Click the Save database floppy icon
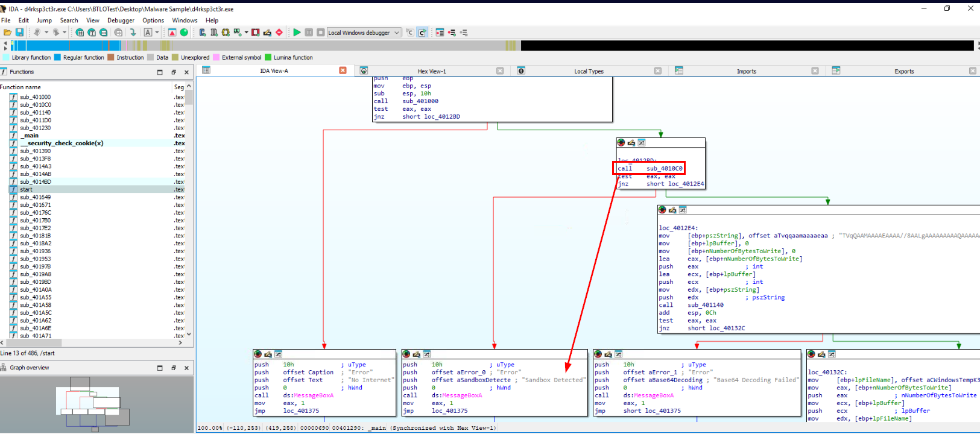Image resolution: width=980 pixels, height=434 pixels. [19, 33]
